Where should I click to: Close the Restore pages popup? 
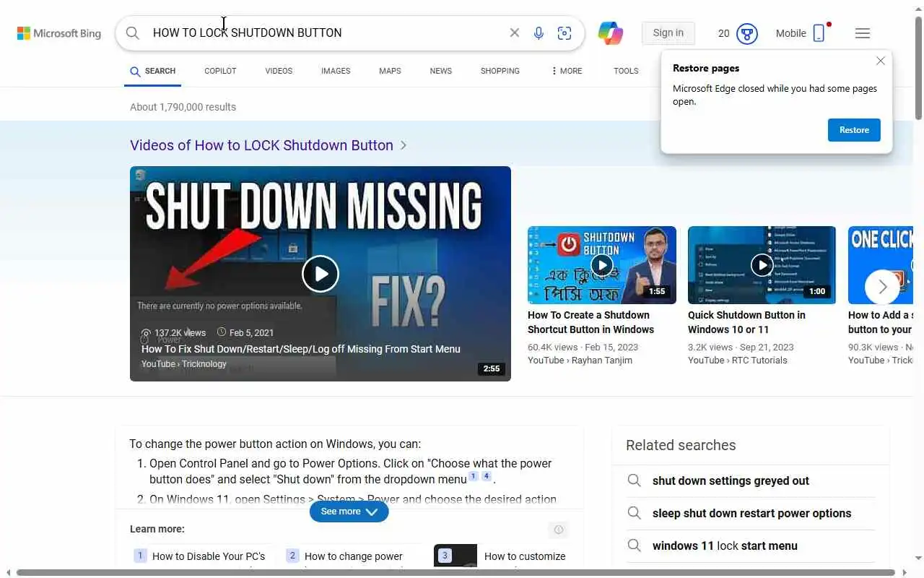881,61
